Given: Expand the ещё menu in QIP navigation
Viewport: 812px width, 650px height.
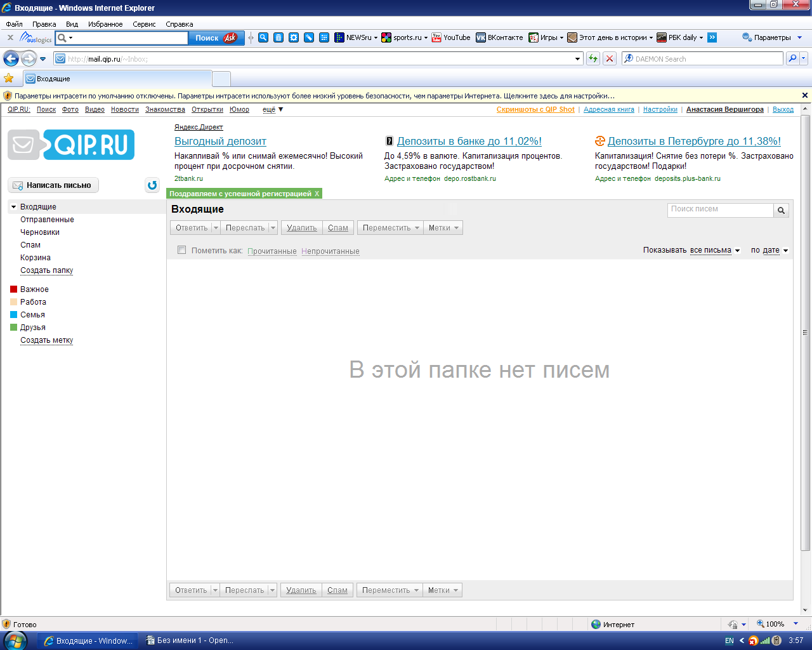Looking at the screenshot, I should [273, 109].
